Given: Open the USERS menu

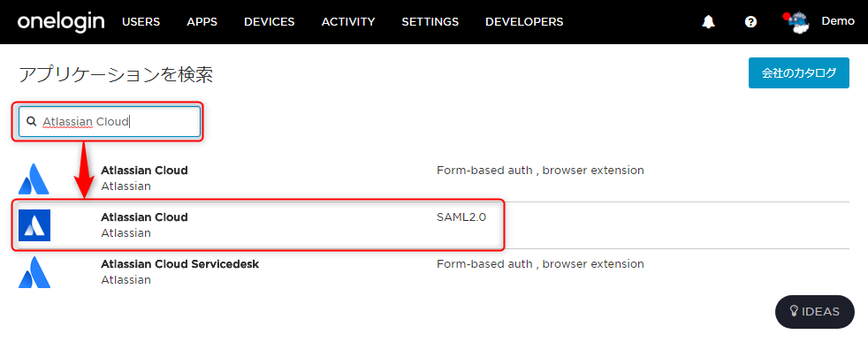Looking at the screenshot, I should 141,22.
